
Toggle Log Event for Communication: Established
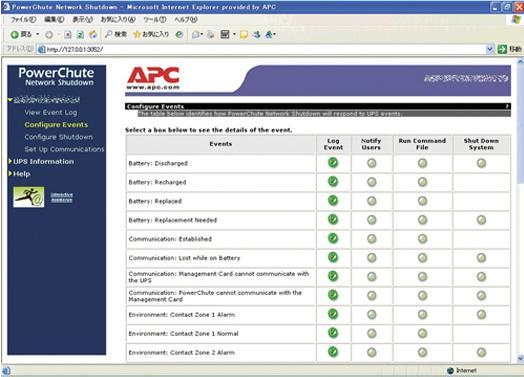(x=333, y=238)
